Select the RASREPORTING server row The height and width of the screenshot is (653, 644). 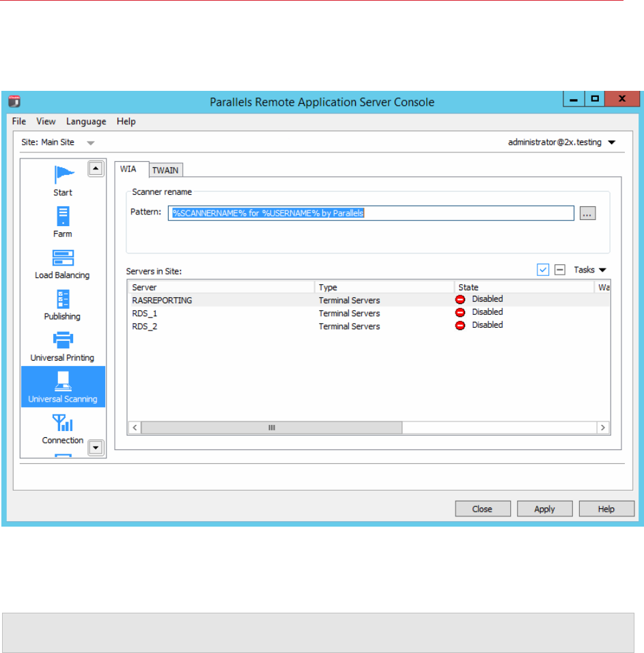click(369, 300)
